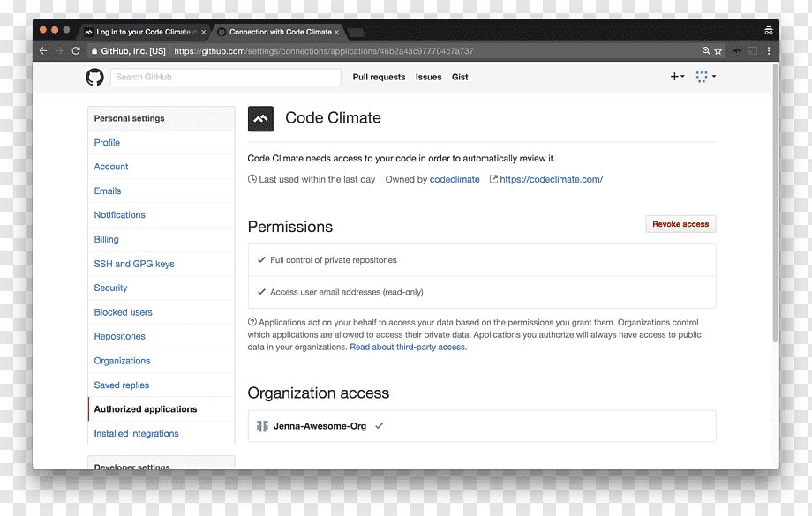Open Pull requests in top nav
The image size is (812, 516).
pos(379,77)
